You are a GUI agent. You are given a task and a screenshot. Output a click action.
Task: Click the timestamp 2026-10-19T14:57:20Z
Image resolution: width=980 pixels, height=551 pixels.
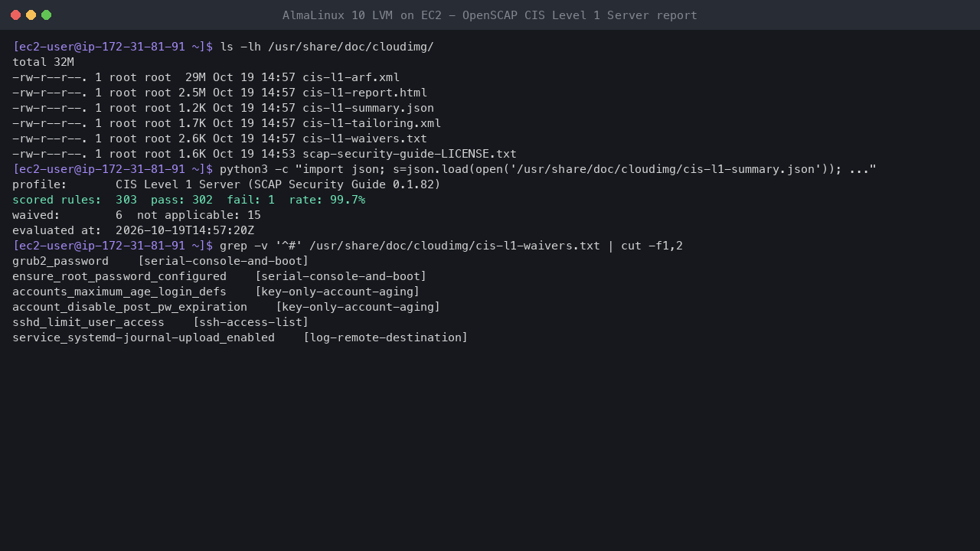[185, 230]
